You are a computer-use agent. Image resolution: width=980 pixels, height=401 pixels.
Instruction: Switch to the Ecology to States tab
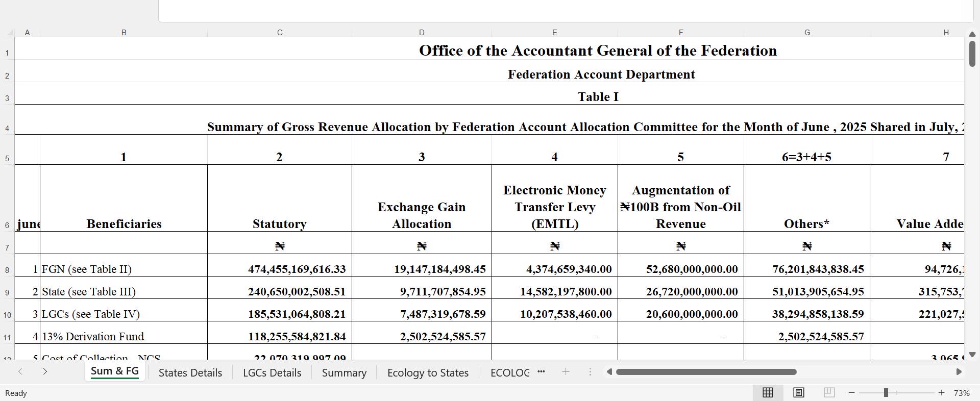pos(428,373)
